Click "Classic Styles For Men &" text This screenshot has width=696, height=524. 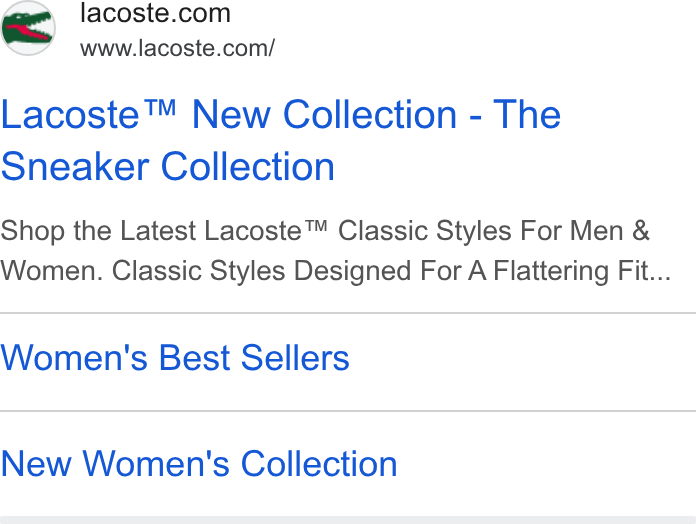tap(494, 231)
